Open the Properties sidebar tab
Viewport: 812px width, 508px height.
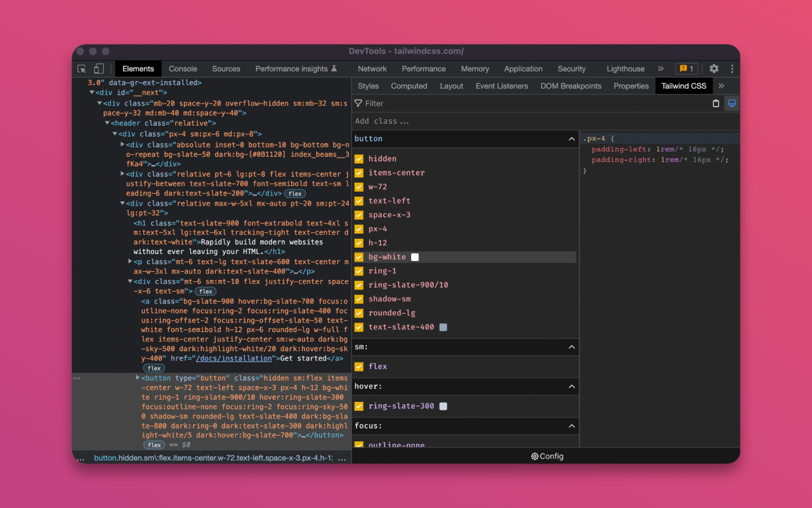[631, 86]
